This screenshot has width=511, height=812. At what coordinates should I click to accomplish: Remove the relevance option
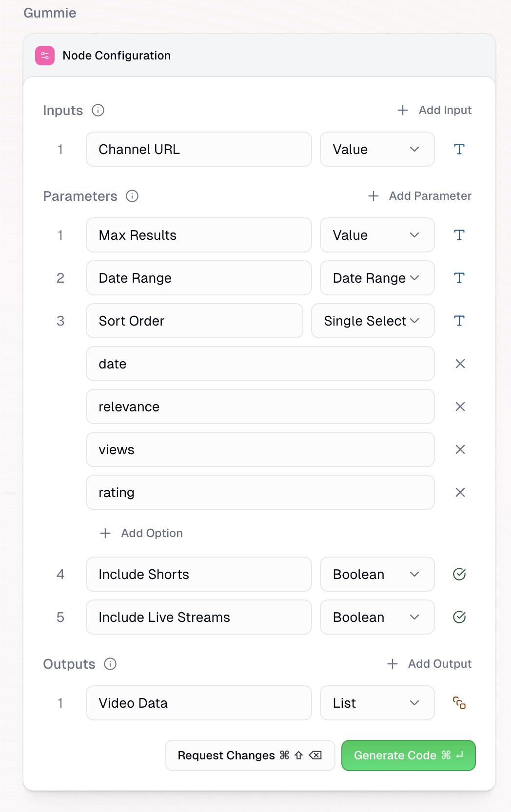(459, 406)
